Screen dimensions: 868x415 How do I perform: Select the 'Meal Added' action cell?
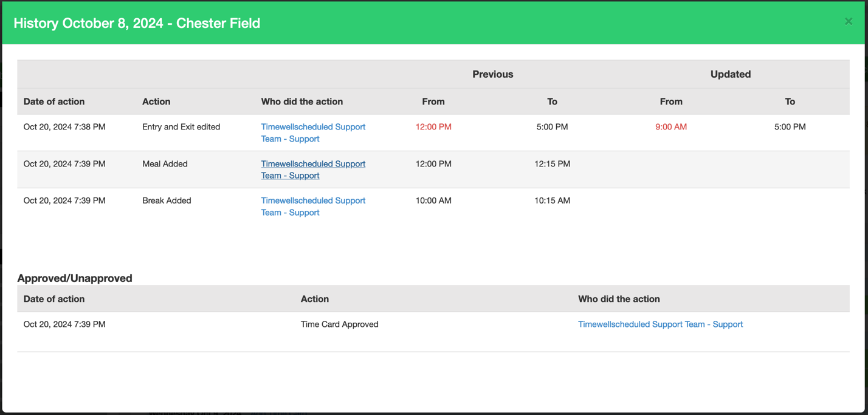coord(164,164)
